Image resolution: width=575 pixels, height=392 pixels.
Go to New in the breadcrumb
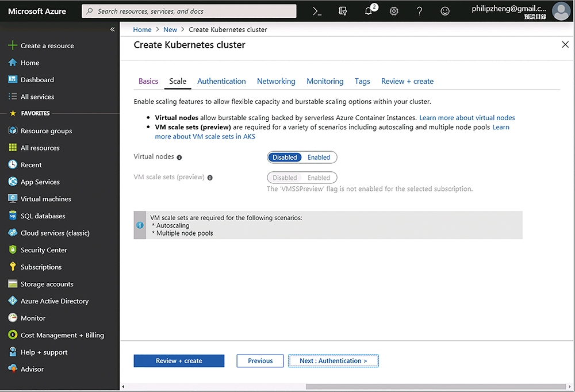(170, 29)
